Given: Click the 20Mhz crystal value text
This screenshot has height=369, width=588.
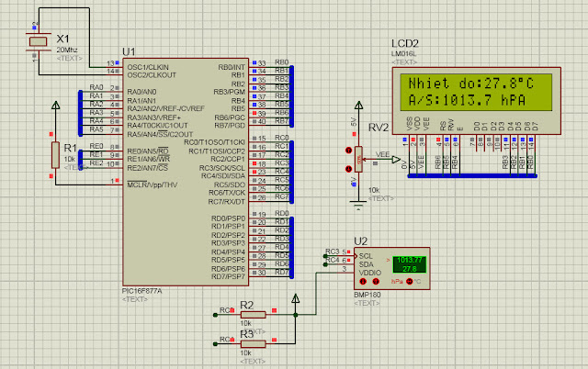Looking at the screenshot, I should click(x=67, y=50).
